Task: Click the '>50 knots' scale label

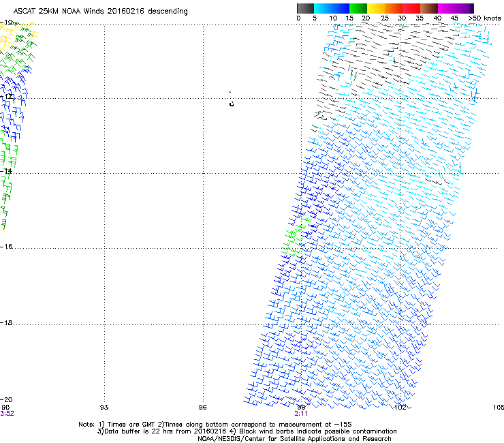Action: [484, 18]
